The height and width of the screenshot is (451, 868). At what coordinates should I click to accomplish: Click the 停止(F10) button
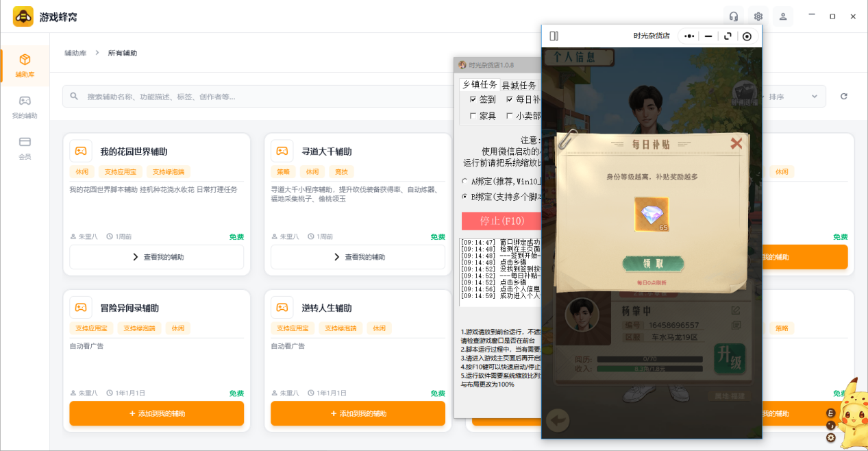coord(501,221)
